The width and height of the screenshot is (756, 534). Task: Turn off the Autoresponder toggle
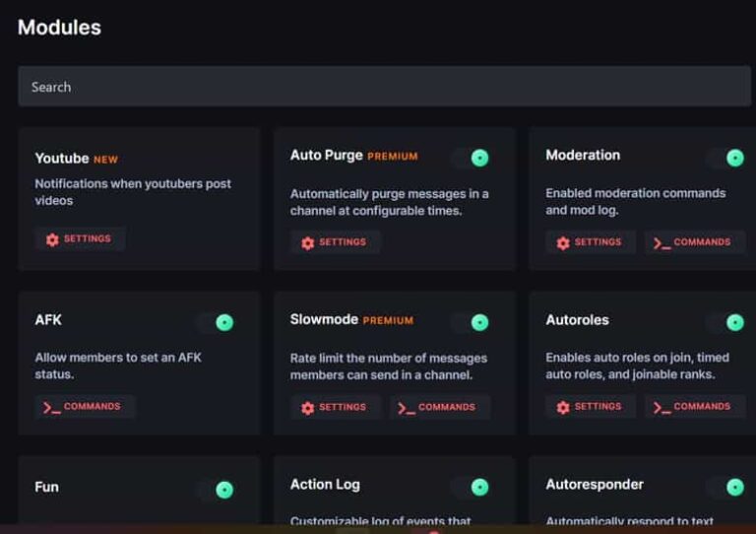click(x=726, y=487)
